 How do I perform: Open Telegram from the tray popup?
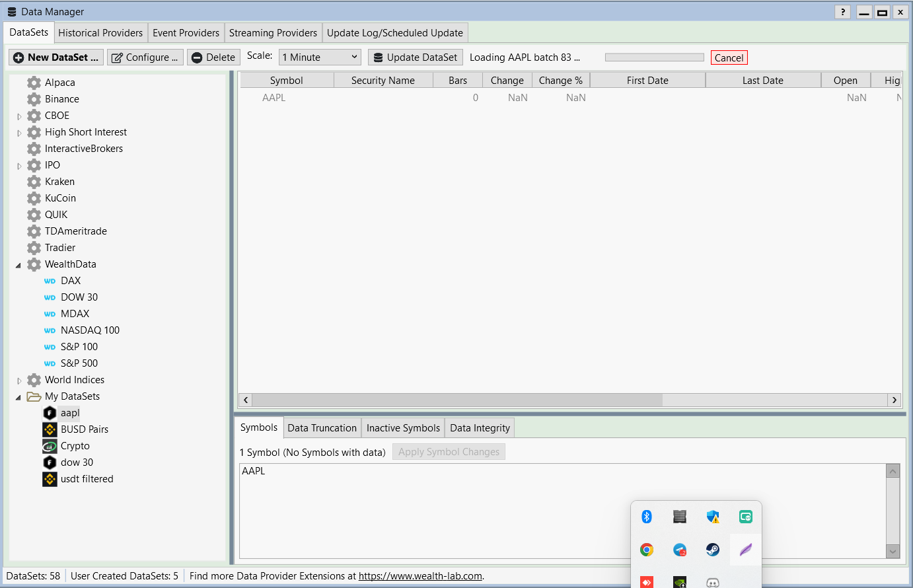(x=680, y=550)
